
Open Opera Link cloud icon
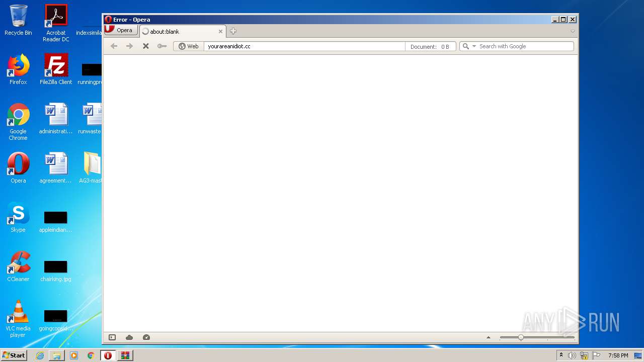(129, 337)
